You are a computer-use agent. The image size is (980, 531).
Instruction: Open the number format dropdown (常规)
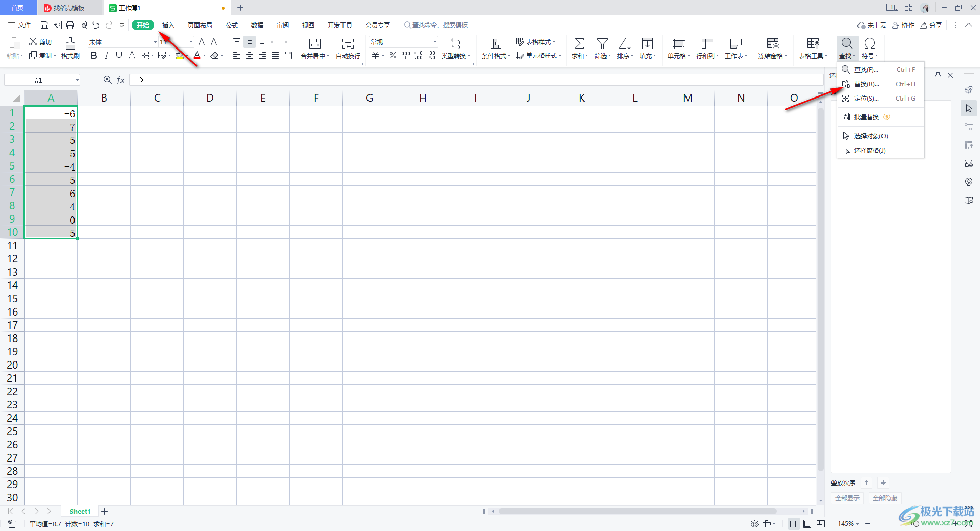(435, 42)
